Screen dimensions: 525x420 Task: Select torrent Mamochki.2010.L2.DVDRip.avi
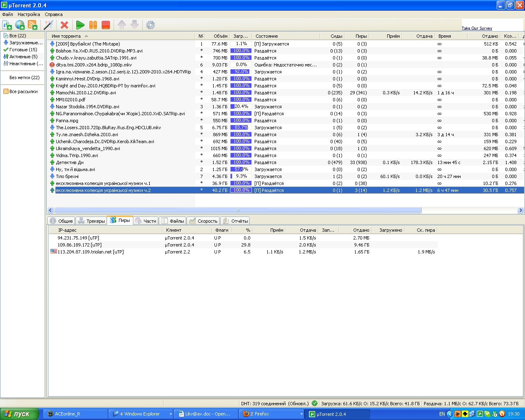coord(86,93)
